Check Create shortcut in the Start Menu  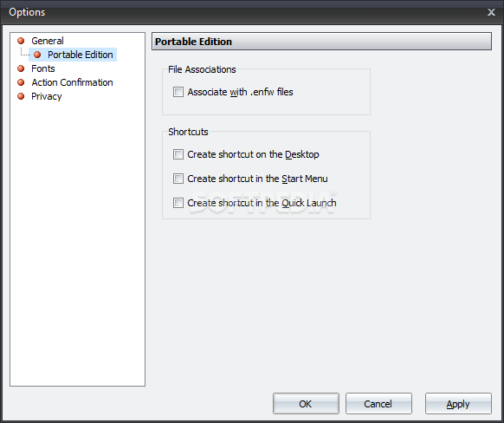[178, 179]
